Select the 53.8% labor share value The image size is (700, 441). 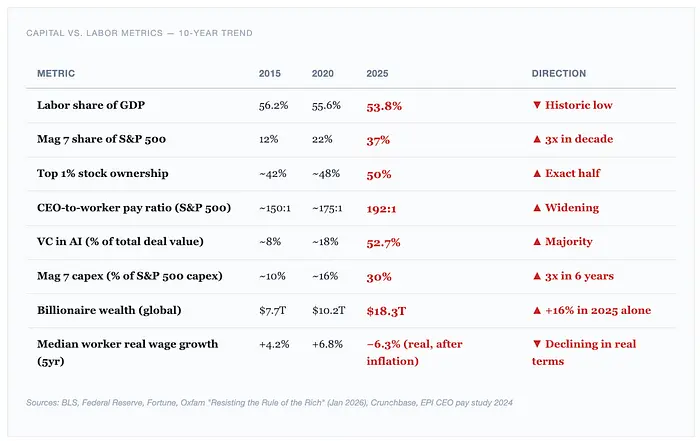(x=384, y=105)
